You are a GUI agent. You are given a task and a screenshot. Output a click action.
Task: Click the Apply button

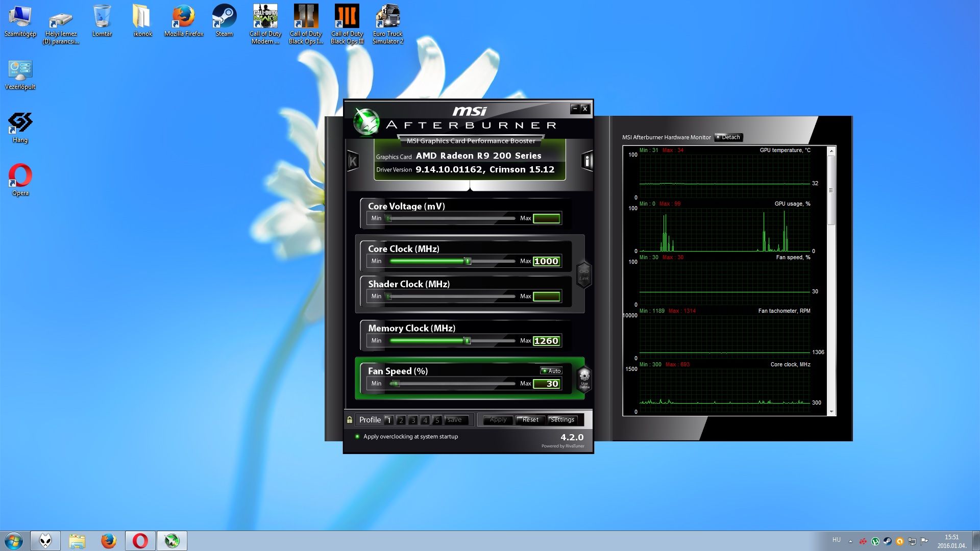[498, 420]
